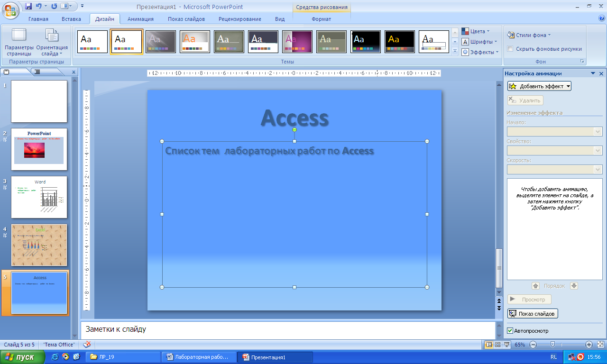Image resolution: width=607 pixels, height=364 pixels.
Task: Close the Настройка анимации pane
Action: 601,73
